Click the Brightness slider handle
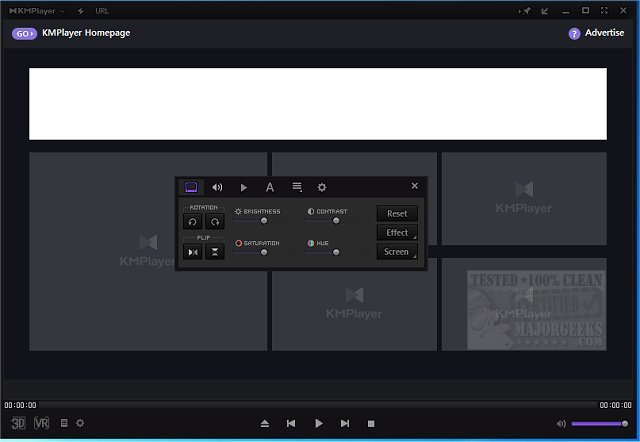Viewport: 640px width, 442px height. (x=264, y=221)
